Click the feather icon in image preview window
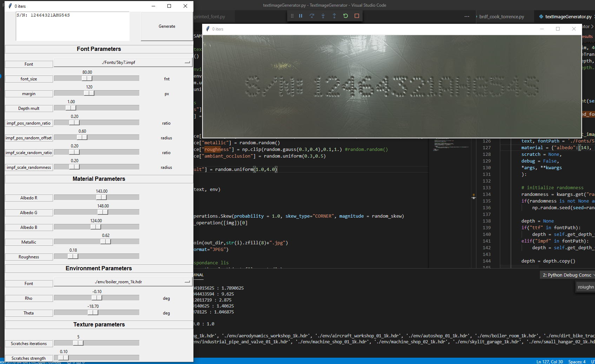This screenshot has height=364, width=595. tap(208, 29)
